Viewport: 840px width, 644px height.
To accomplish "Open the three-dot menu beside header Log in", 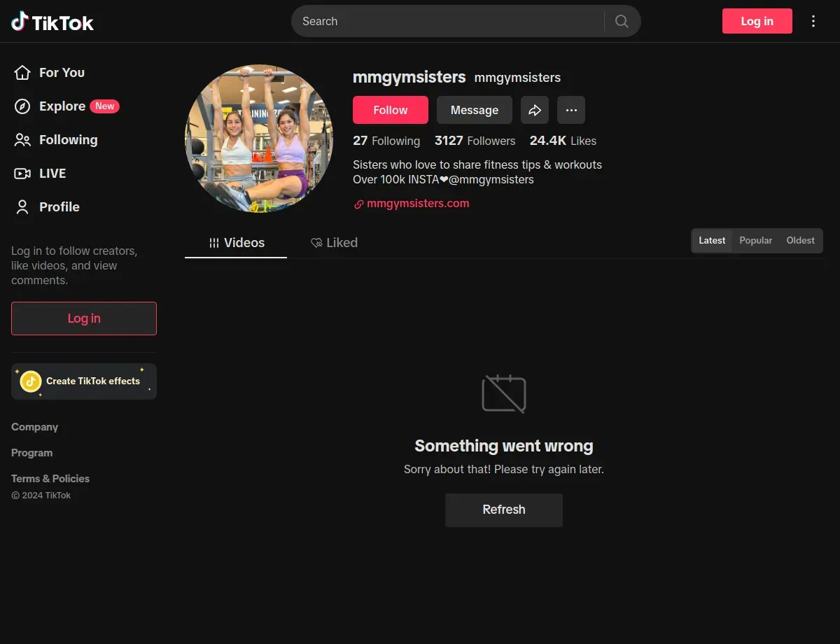I will point(813,21).
